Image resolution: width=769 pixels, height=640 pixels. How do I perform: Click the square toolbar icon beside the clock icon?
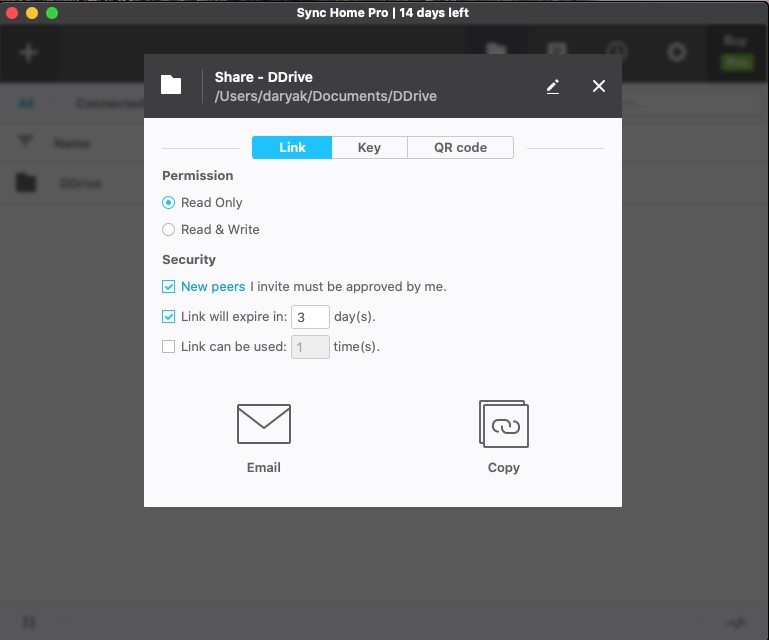(557, 49)
